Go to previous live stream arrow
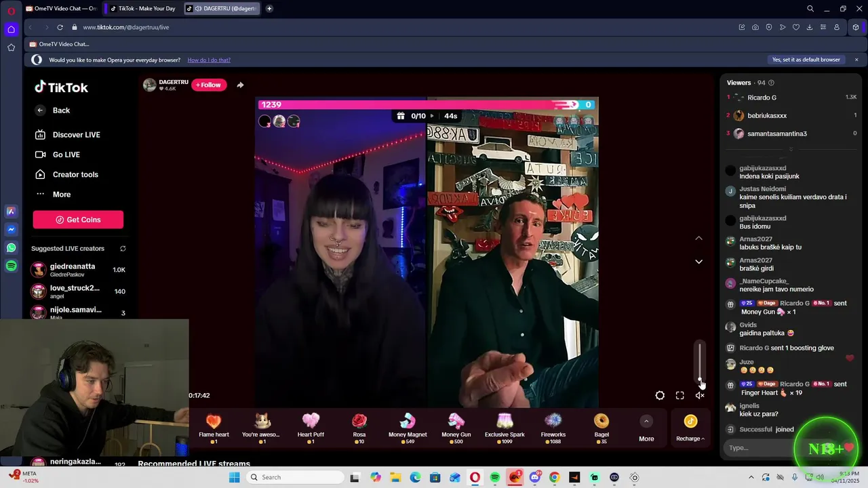This screenshot has width=868, height=488. click(698, 238)
